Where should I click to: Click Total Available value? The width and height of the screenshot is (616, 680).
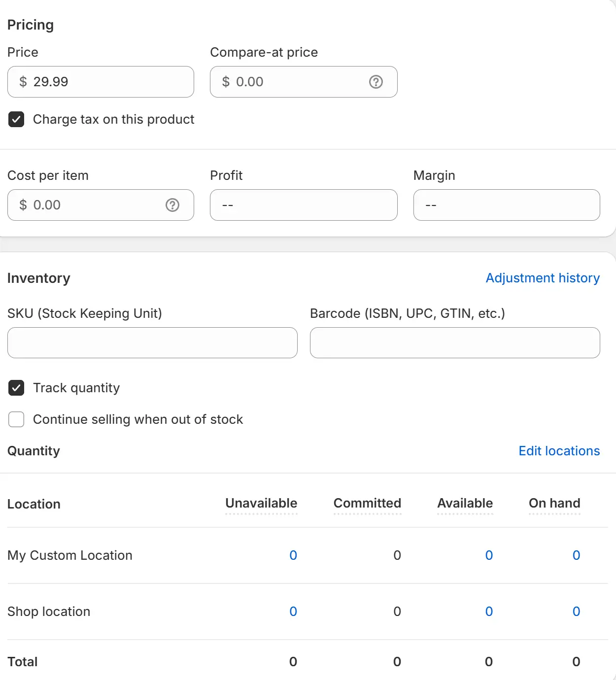(489, 662)
